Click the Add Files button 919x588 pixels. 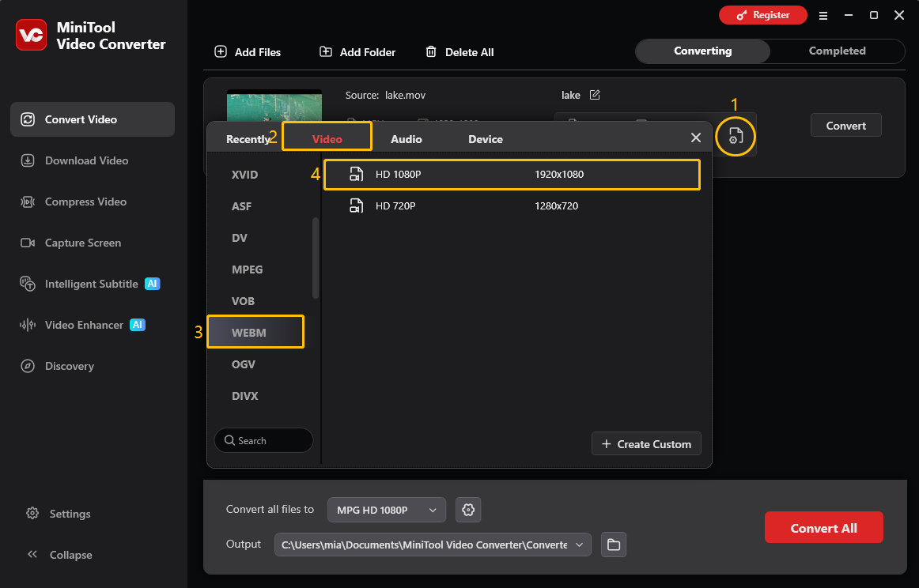click(248, 52)
